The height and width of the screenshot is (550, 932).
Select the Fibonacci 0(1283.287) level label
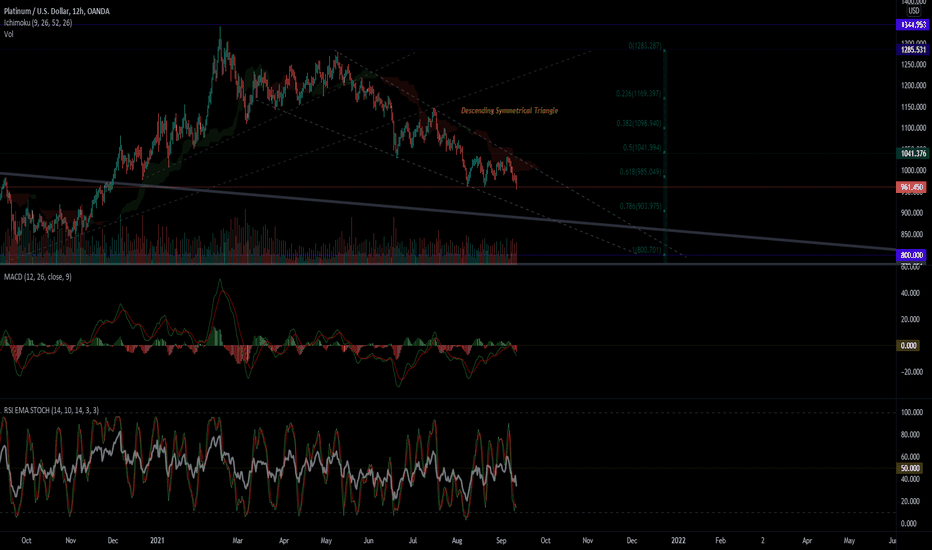click(x=645, y=46)
